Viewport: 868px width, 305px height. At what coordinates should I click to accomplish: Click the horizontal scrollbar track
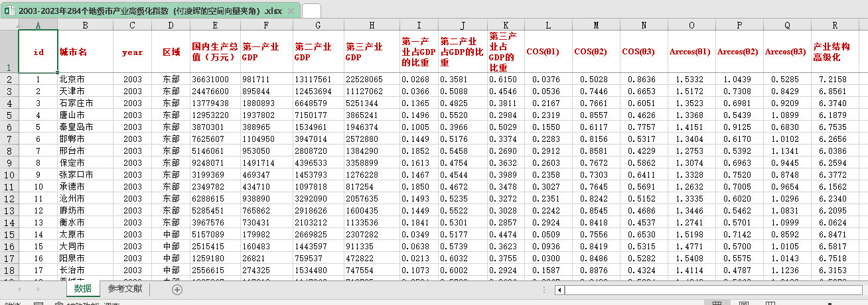point(710,290)
